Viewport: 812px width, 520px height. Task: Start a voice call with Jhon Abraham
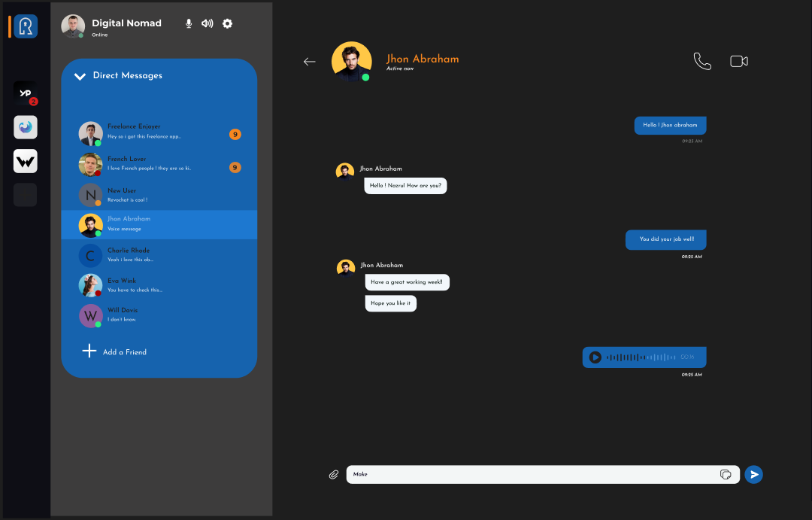[x=702, y=61]
